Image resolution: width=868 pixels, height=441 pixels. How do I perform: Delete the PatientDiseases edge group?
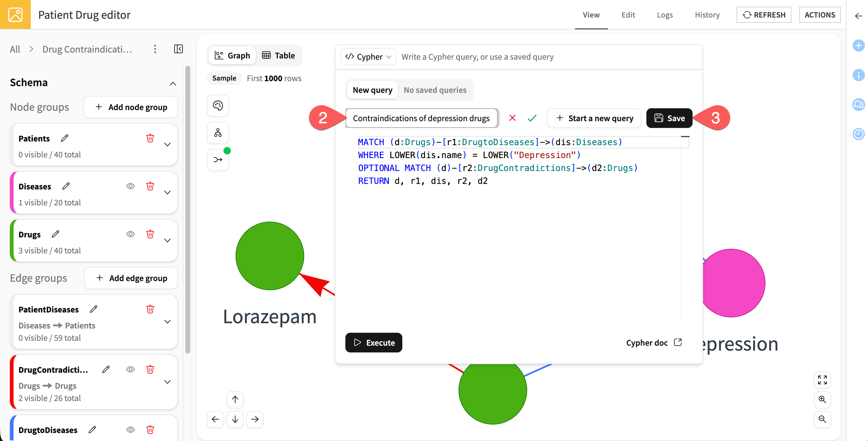click(x=150, y=309)
